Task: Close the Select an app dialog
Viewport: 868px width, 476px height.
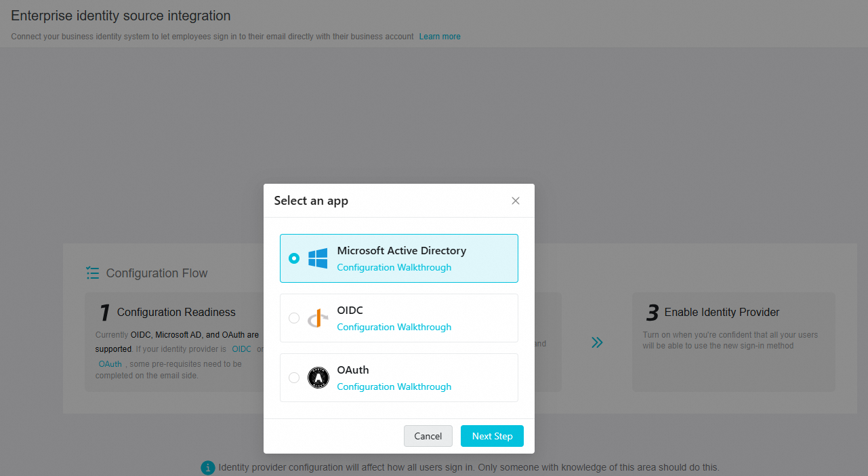Action: click(516, 201)
